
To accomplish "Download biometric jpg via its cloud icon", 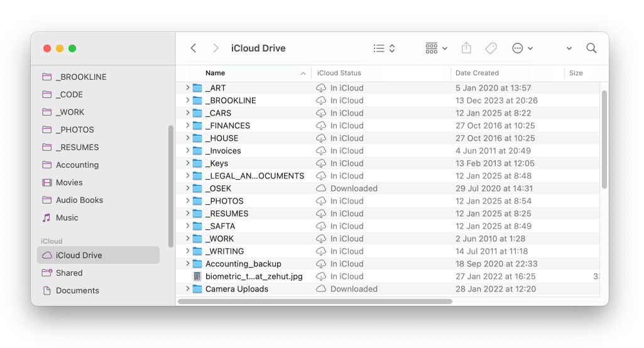I will (321, 276).
